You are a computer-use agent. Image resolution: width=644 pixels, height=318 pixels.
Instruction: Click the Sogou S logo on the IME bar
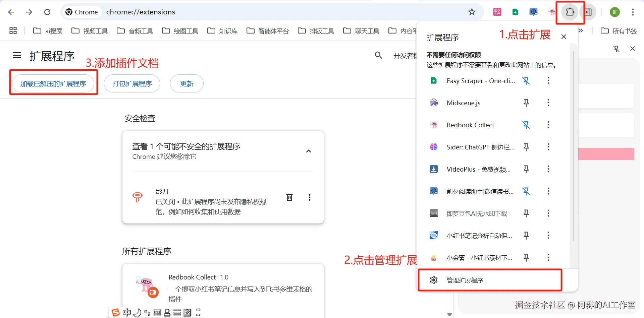[115, 312]
